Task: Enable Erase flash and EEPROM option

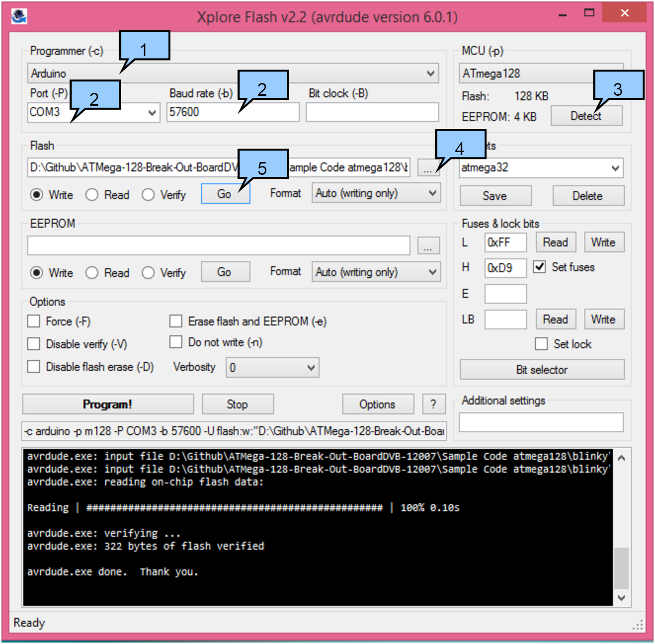Action: [x=176, y=322]
